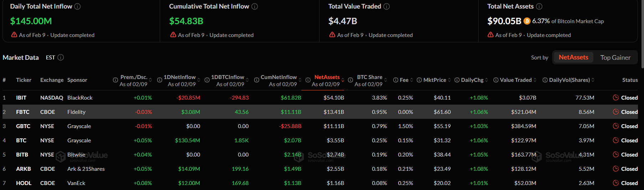
Task: Select the NetAssets sort option
Action: pyautogui.click(x=573, y=57)
